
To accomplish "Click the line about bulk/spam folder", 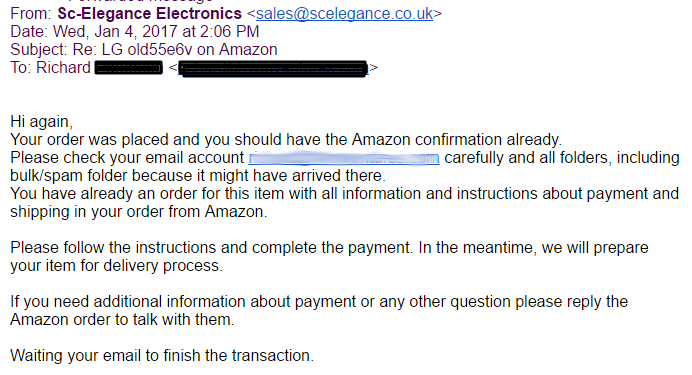I will point(198,176).
